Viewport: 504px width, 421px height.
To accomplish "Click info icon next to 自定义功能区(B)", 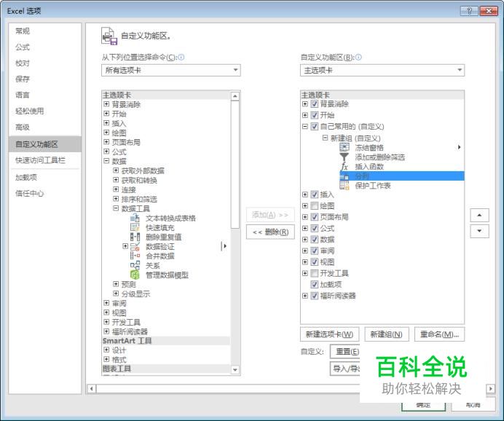I will (x=358, y=58).
